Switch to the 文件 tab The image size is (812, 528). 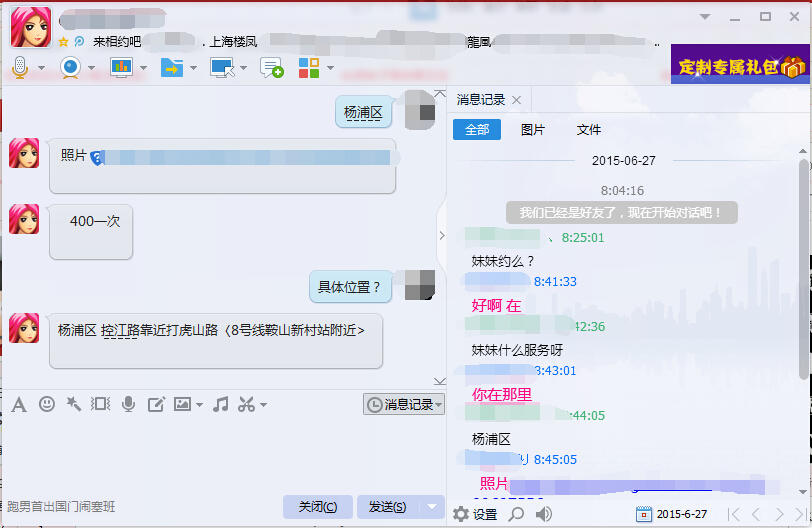point(589,130)
